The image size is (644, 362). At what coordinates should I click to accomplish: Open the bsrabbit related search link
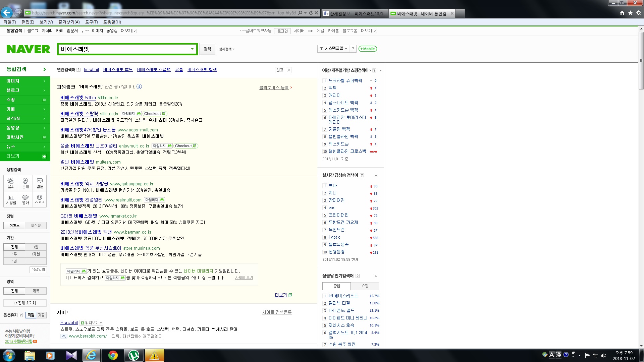pyautogui.click(x=91, y=70)
